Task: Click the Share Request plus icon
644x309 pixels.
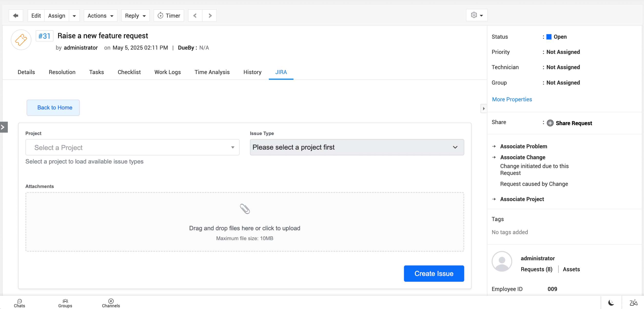Action: pyautogui.click(x=550, y=123)
